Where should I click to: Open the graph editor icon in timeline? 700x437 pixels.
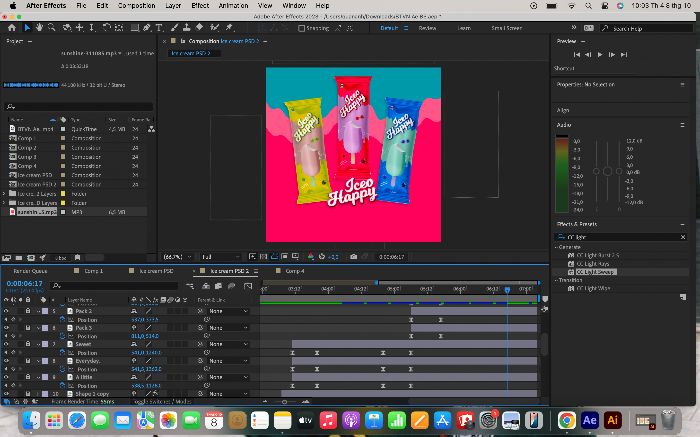[248, 286]
